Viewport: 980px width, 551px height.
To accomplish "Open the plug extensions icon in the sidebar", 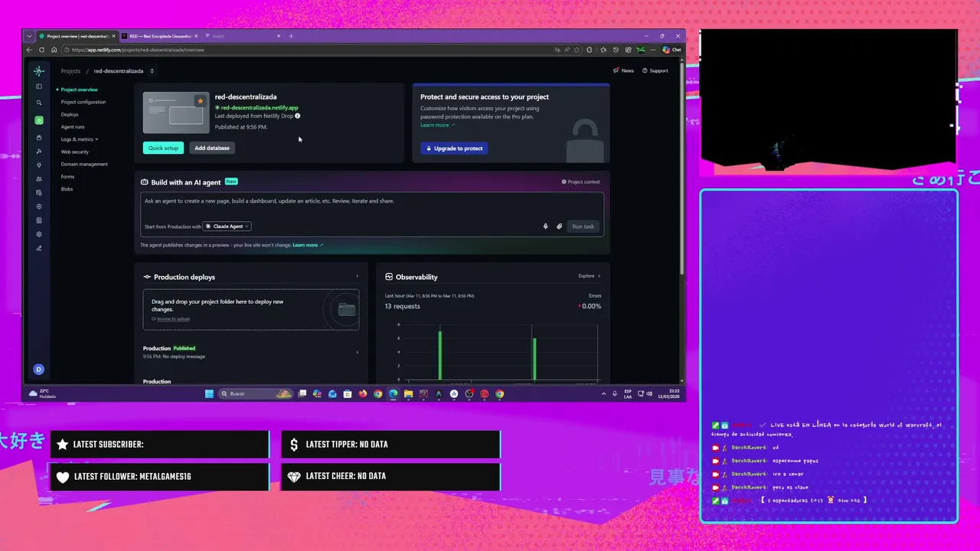I will pyautogui.click(x=39, y=165).
